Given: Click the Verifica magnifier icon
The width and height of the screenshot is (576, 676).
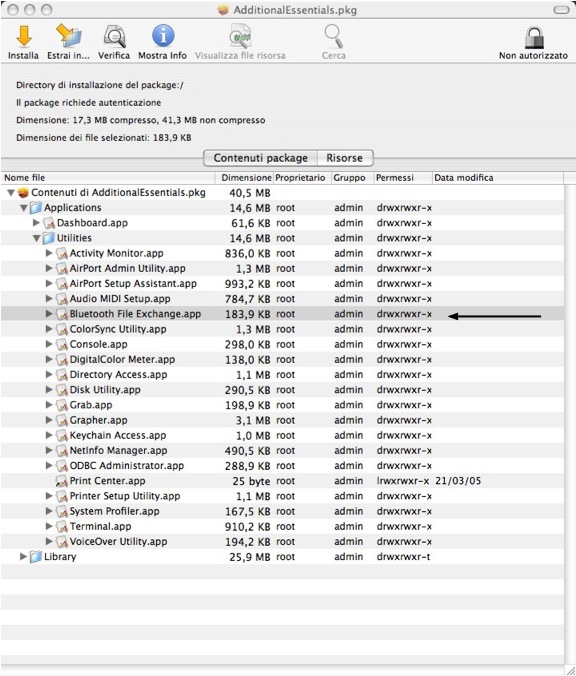Looking at the screenshot, I should 114,36.
